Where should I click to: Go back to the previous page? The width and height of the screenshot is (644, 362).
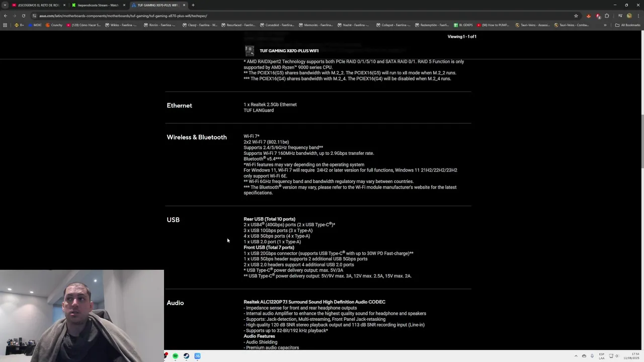(x=6, y=16)
